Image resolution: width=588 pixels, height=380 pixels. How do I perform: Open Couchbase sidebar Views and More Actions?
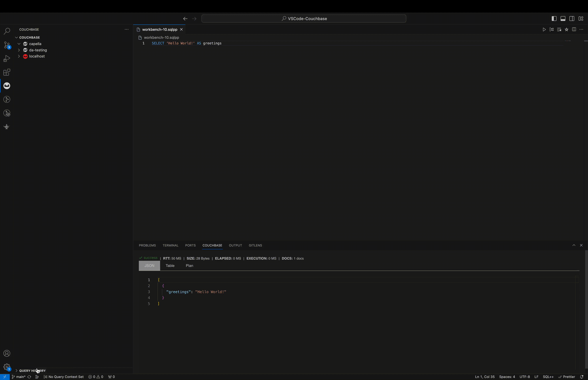tap(127, 29)
